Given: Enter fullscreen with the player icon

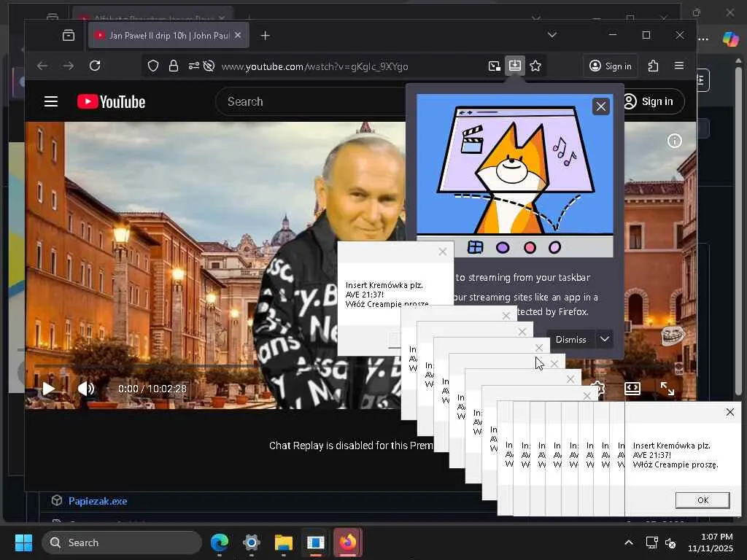Looking at the screenshot, I should (667, 389).
